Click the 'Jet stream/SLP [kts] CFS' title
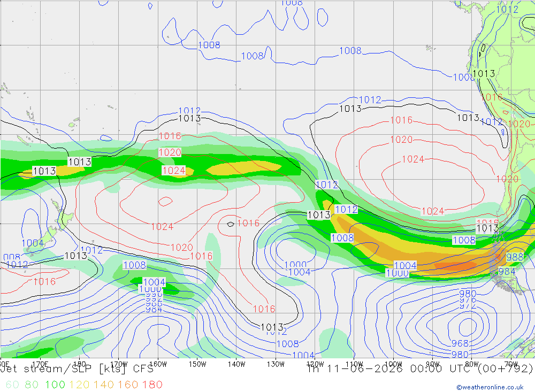The width and height of the screenshot is (535, 392). pos(77,368)
